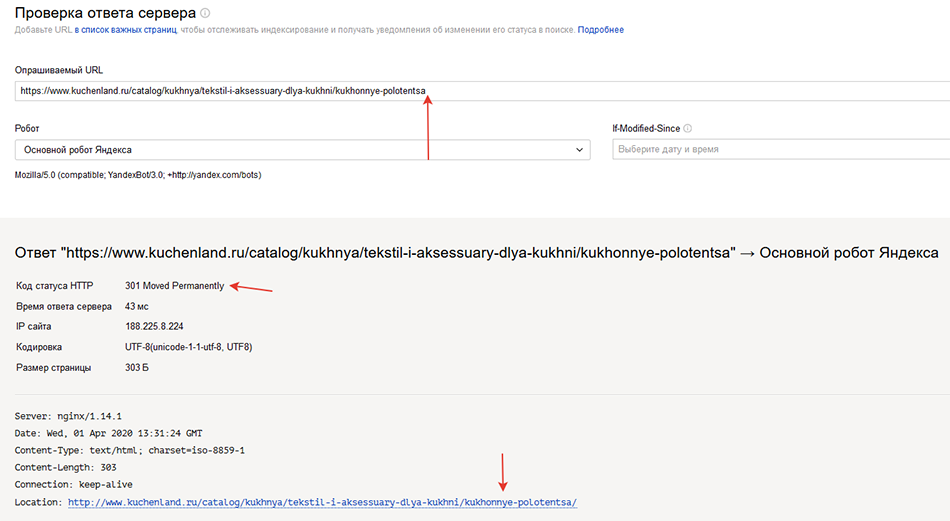The width and height of the screenshot is (950, 521).
Task: Click the Date: Wed, 01 Apr 2020 line
Action: 108,433
